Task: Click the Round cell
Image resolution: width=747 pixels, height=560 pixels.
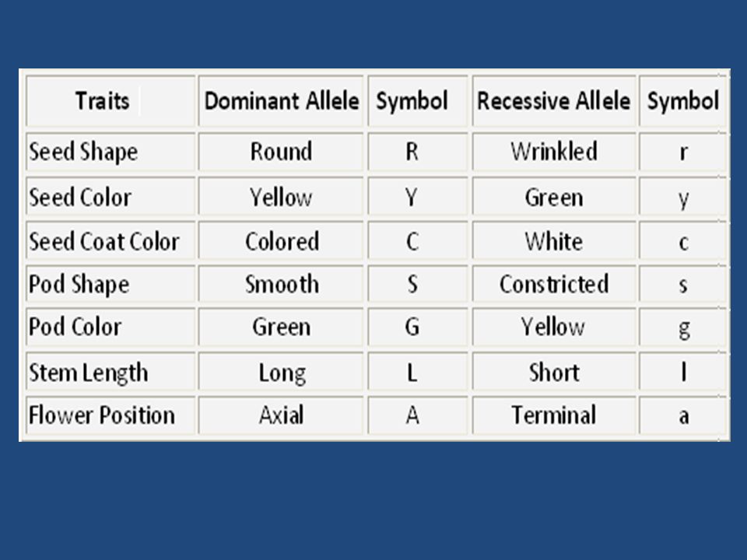Action: 281,152
